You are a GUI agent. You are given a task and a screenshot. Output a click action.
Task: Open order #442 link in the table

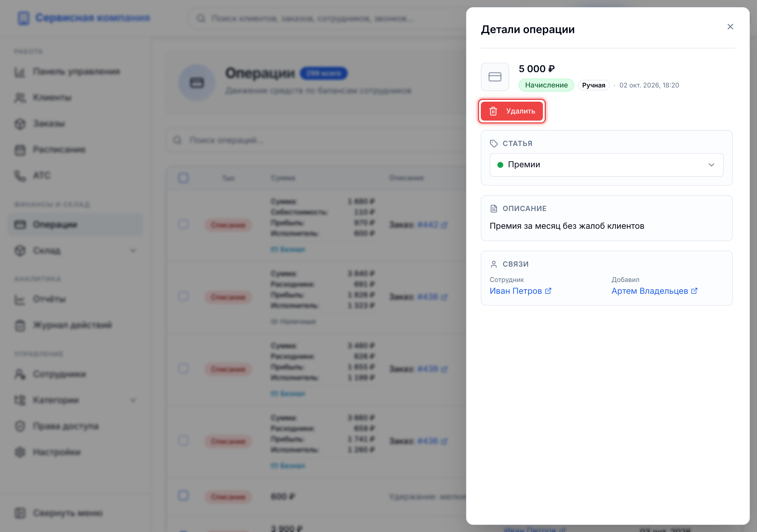click(432, 225)
